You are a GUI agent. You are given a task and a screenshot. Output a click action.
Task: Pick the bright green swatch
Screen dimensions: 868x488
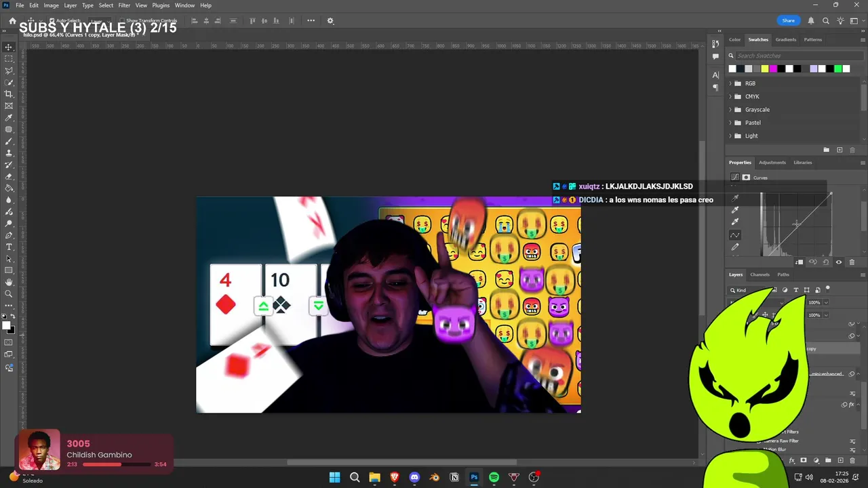[x=838, y=69]
